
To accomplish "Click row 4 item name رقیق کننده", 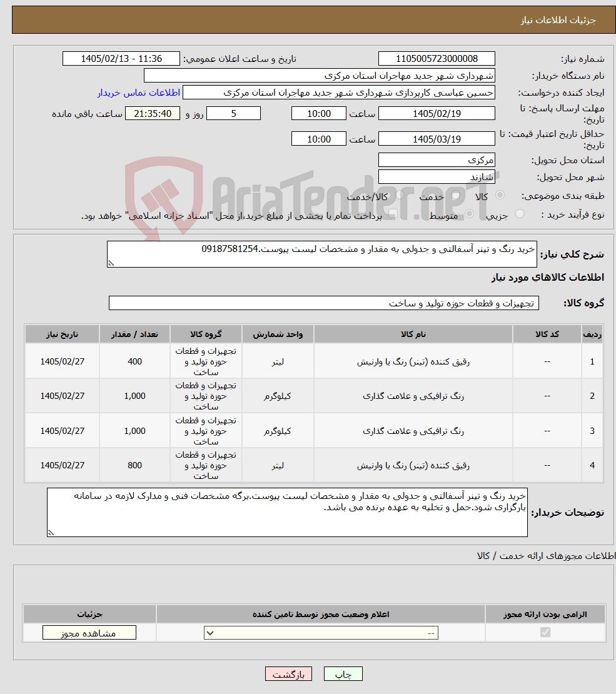I will 413,466.
